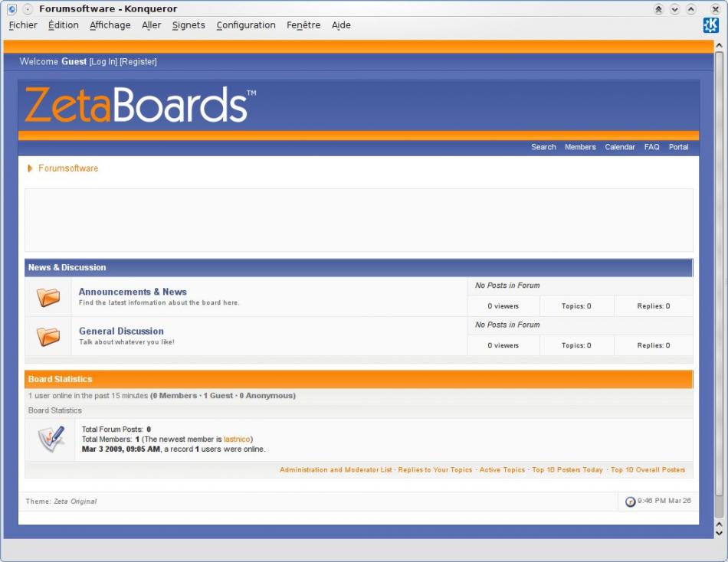Screen dimensions: 728x562
Task: Open the General Discussion forum
Action: [121, 332]
